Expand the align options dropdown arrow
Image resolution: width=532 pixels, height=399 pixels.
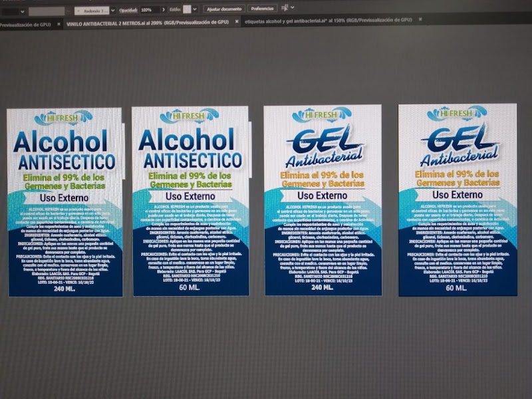pos(293,7)
